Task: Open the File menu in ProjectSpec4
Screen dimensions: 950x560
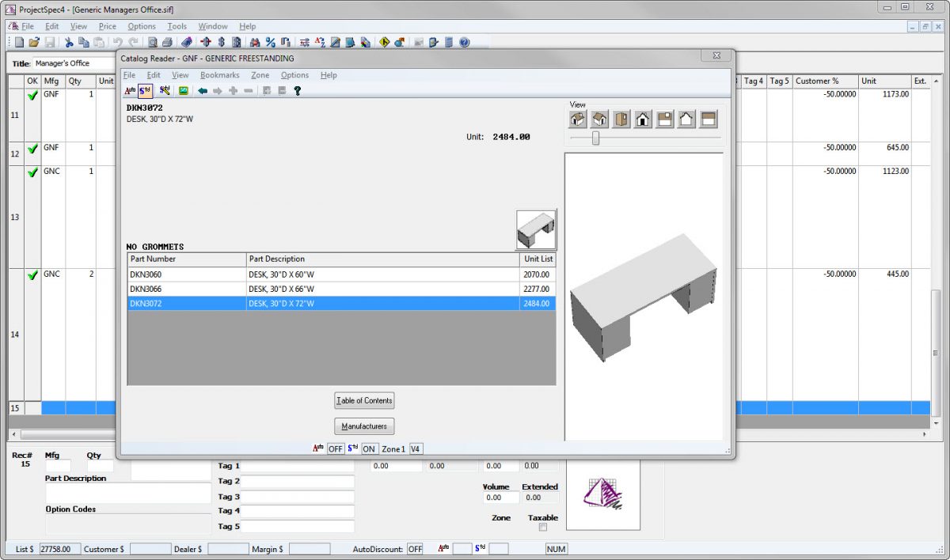Action: [28, 26]
